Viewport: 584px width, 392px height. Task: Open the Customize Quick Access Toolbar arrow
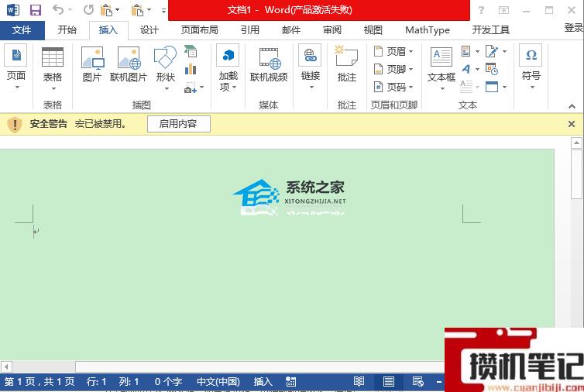[x=163, y=10]
